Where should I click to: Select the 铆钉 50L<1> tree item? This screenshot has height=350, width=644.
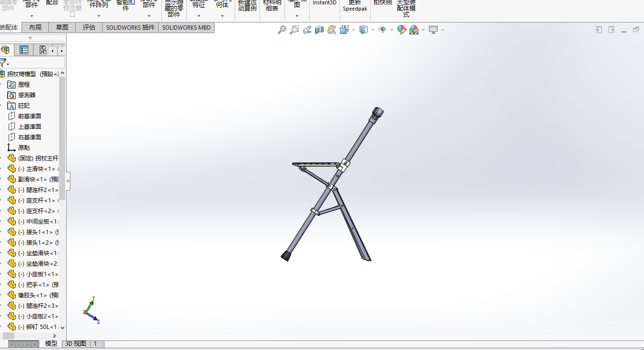[38, 327]
